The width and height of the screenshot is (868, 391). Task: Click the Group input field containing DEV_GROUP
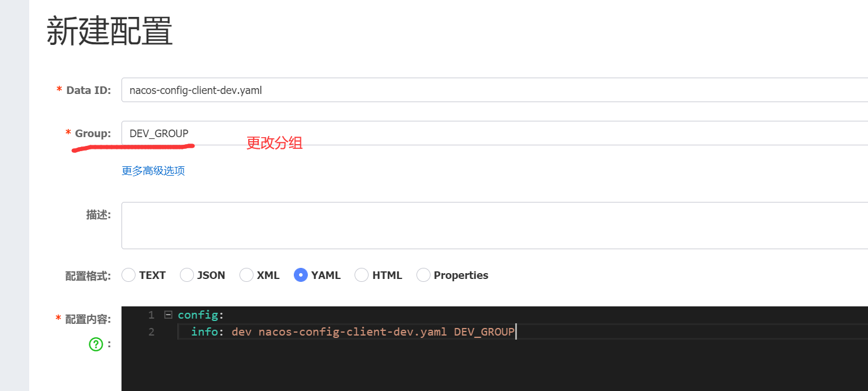pos(495,133)
